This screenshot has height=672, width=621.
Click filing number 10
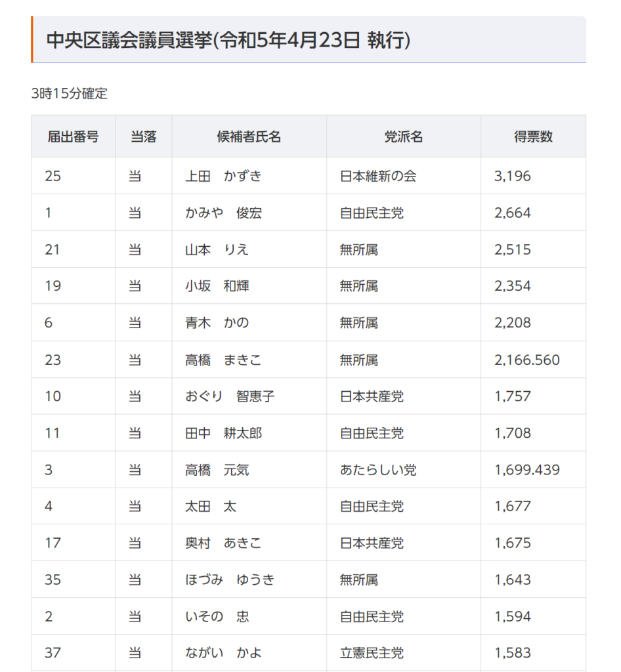coord(53,396)
